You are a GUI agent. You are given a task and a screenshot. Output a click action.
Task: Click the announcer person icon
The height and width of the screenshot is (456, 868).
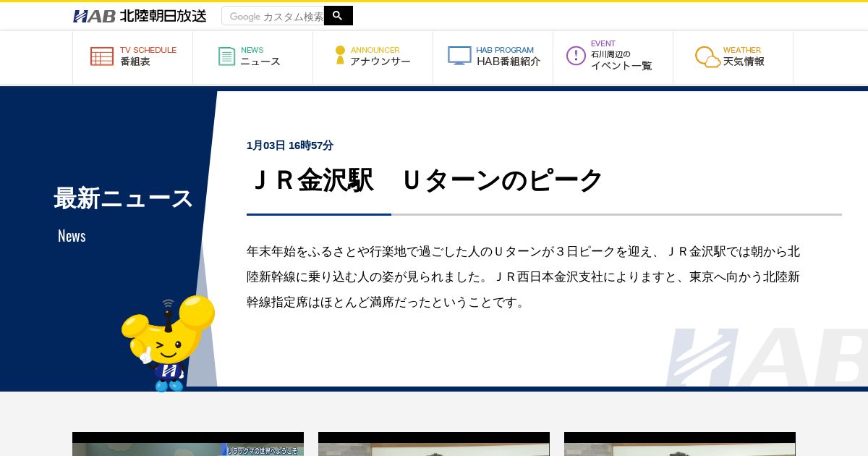click(340, 55)
